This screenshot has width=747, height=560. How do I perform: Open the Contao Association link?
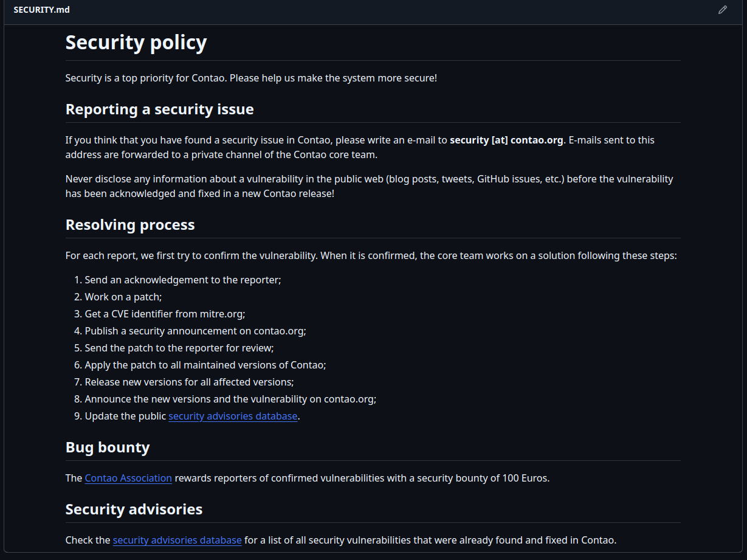point(128,478)
